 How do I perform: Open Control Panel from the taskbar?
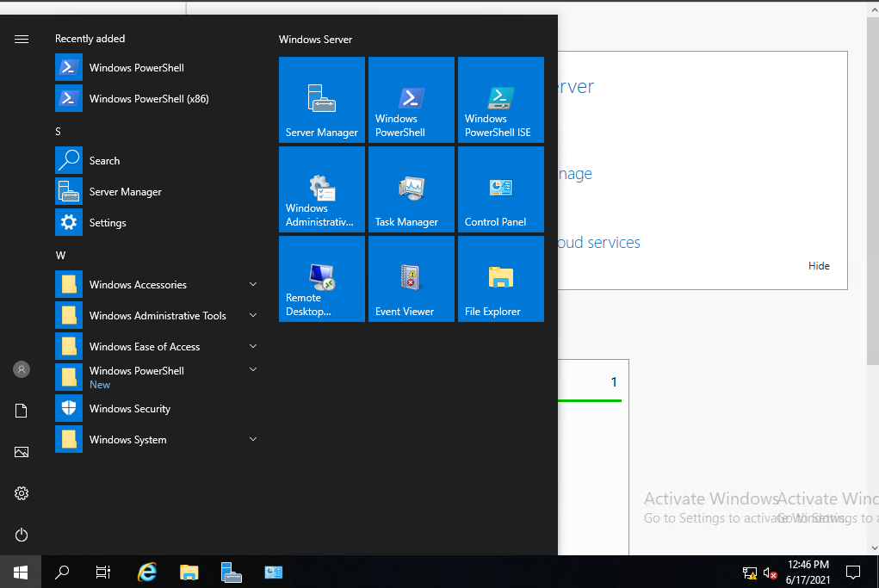tap(274, 572)
